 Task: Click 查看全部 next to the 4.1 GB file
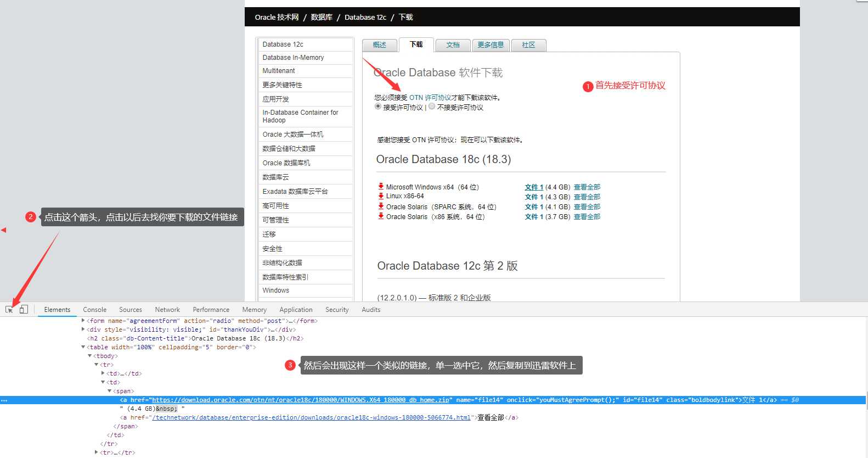[x=587, y=207]
